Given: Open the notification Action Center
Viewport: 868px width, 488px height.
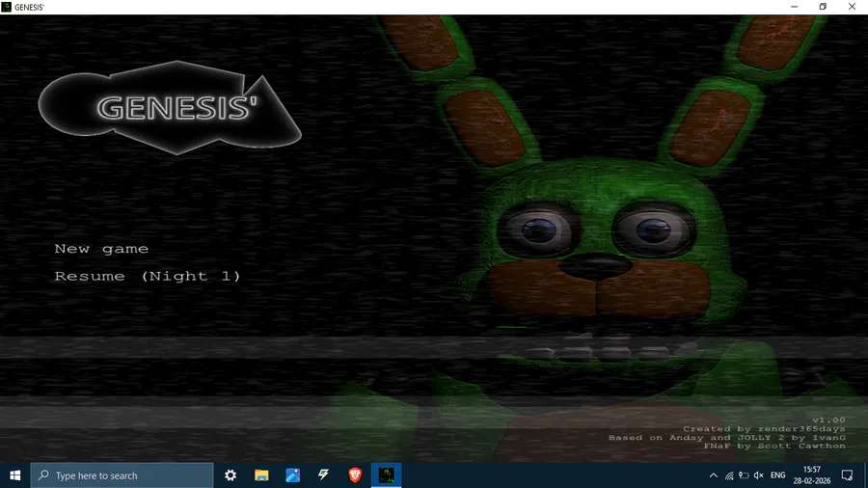Looking at the screenshot, I should [847, 475].
